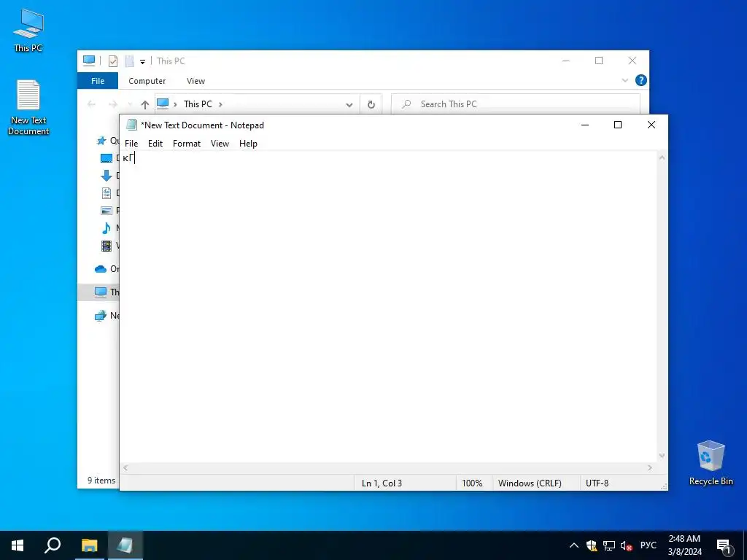Click the Properties quick access toolbar icon

[113, 61]
